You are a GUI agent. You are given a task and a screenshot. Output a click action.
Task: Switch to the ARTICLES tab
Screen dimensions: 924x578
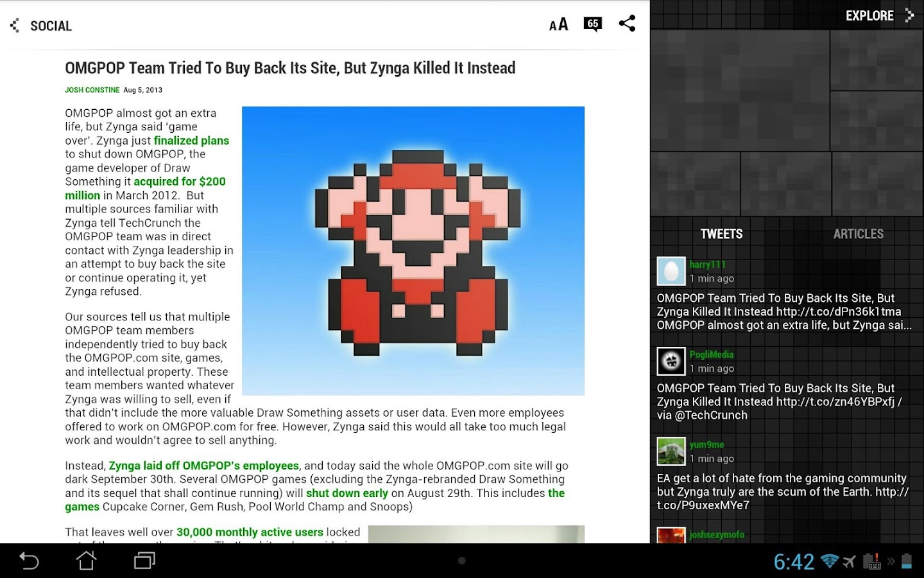(x=859, y=234)
